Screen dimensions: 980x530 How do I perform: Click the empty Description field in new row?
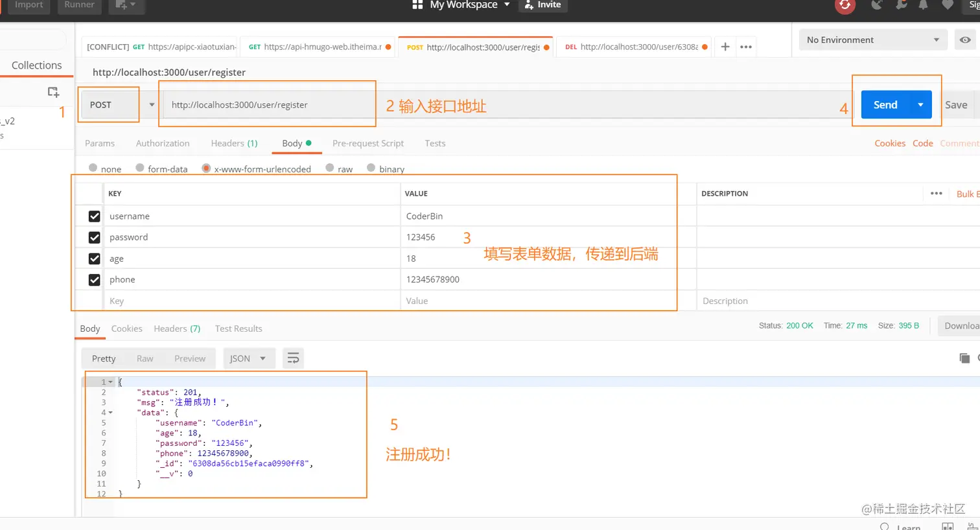click(x=839, y=301)
